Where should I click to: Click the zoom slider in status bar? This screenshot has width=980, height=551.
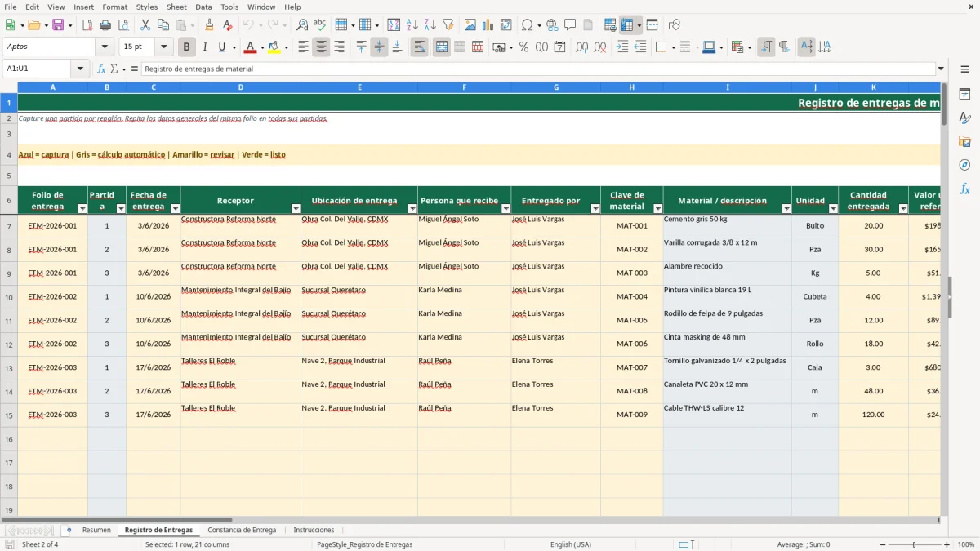[914, 544]
